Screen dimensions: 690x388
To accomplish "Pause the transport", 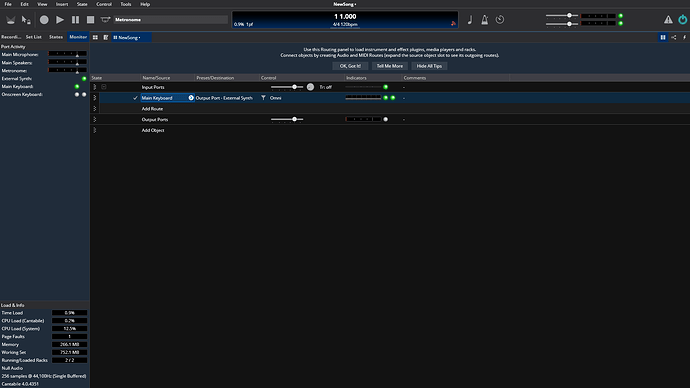I will tap(75, 20).
